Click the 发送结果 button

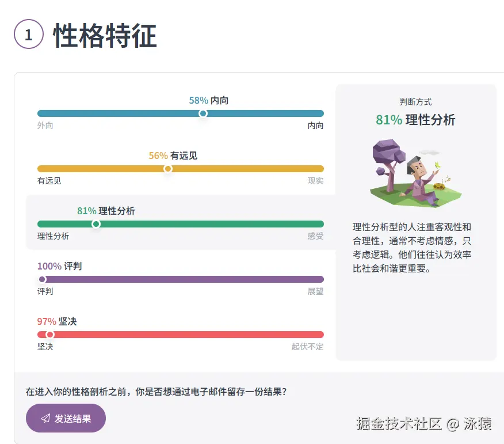[x=66, y=419]
